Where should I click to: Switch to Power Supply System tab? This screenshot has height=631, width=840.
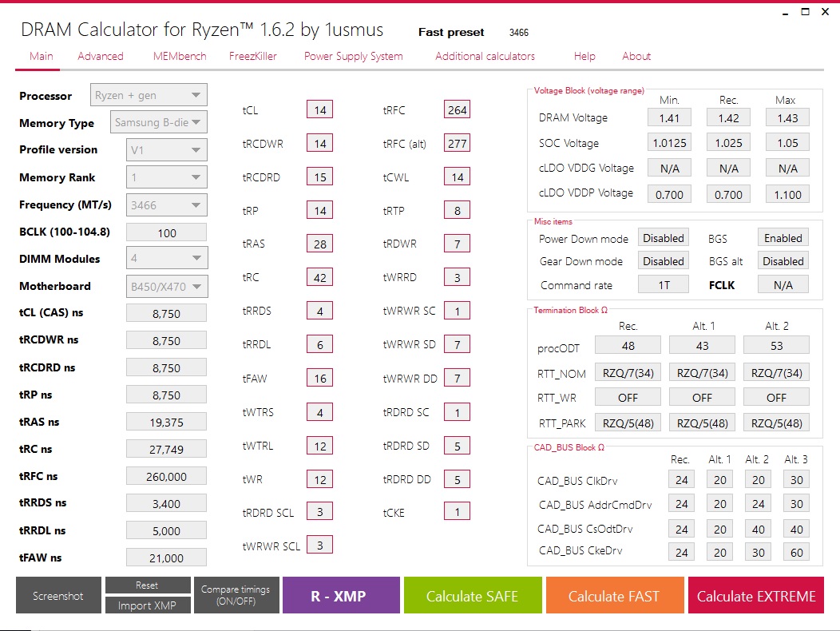(x=354, y=56)
